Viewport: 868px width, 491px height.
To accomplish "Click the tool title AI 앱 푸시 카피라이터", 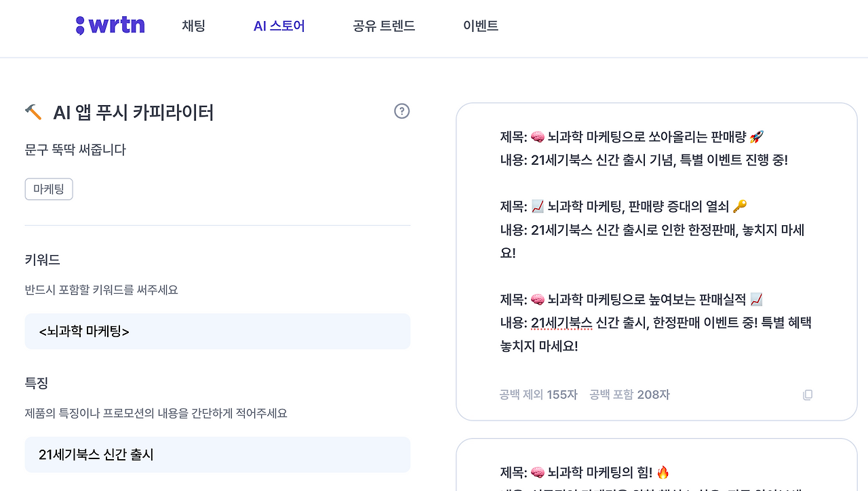I will [x=134, y=112].
